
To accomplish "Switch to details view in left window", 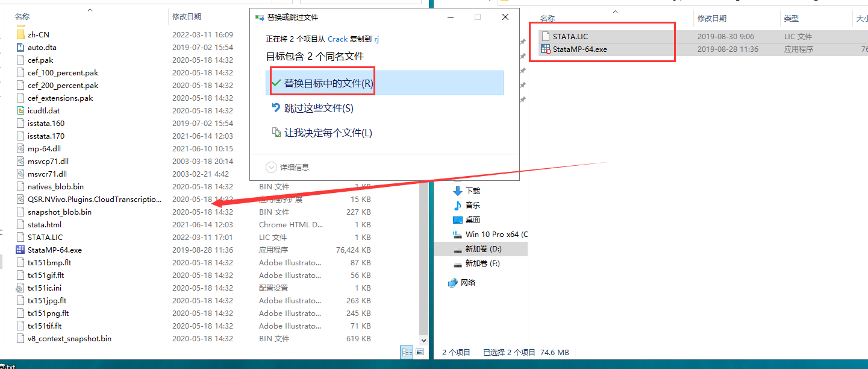I will click(x=407, y=352).
